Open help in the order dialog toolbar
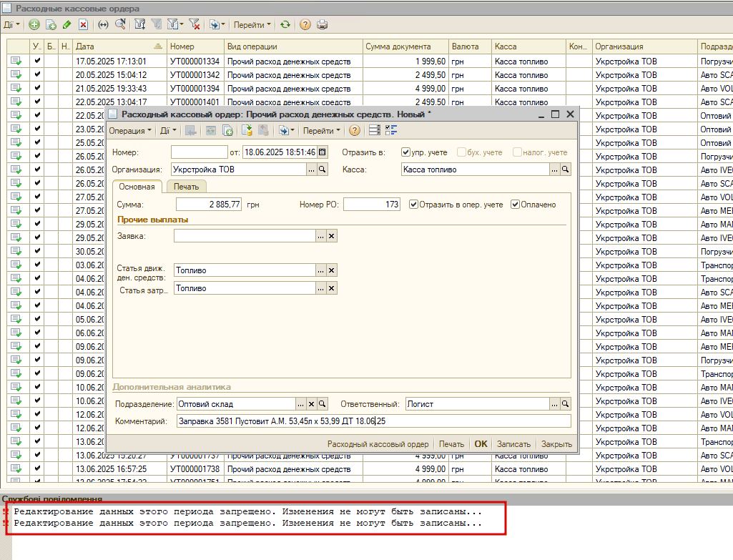 (x=355, y=131)
